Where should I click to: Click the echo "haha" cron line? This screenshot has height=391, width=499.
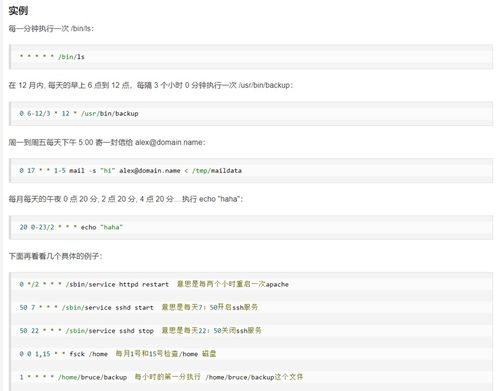(x=71, y=227)
